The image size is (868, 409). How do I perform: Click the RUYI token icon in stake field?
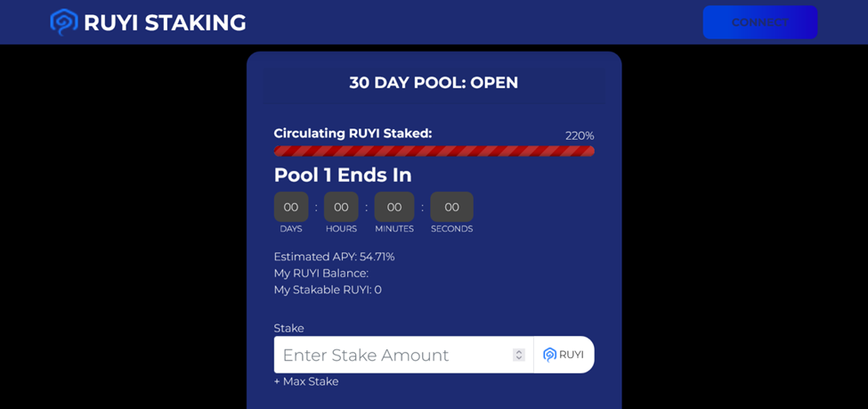(x=549, y=355)
